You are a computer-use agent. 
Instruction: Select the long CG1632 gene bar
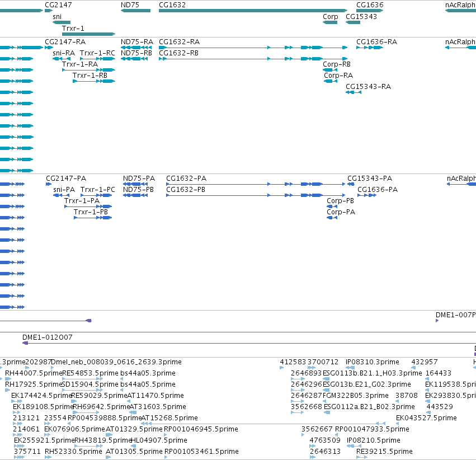pyautogui.click(x=253, y=11)
